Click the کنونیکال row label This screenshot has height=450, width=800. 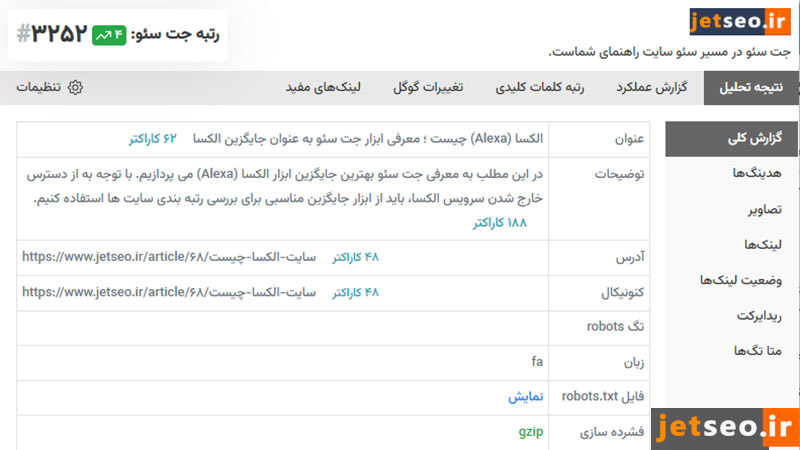click(622, 293)
